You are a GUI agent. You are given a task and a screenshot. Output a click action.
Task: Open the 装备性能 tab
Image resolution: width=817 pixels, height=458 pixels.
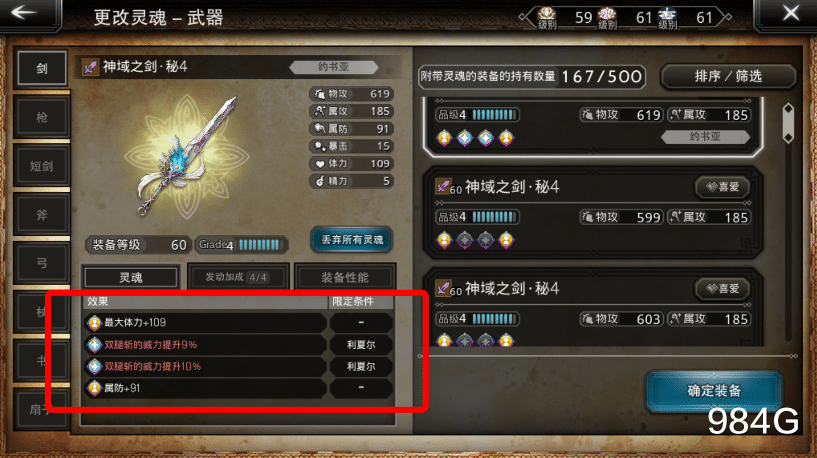[344, 277]
